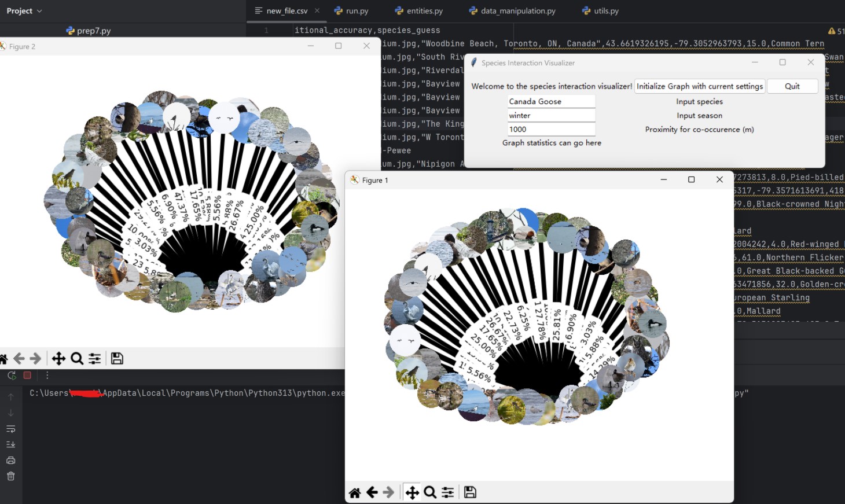Open the data_manipulation.py tab

[x=513, y=11]
